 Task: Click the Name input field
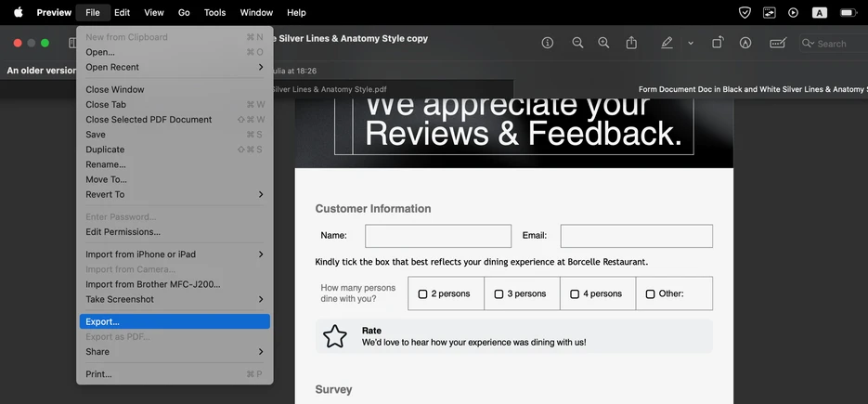coord(438,236)
